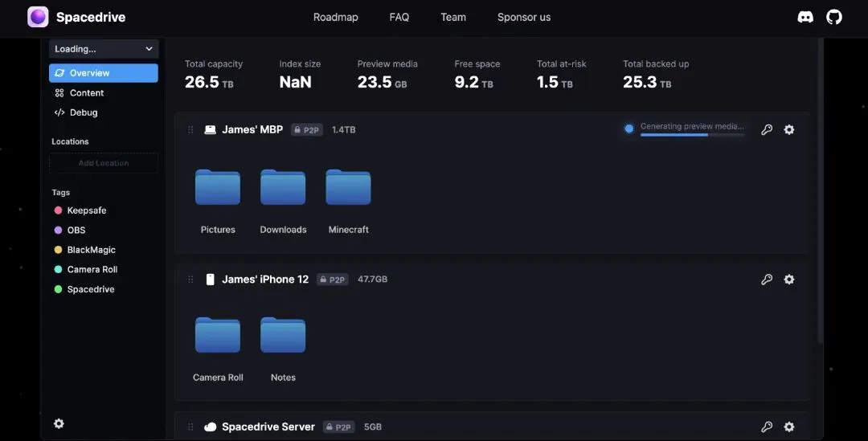Click the Locations section heading
Viewport: 868px width, 441px height.
tap(70, 141)
